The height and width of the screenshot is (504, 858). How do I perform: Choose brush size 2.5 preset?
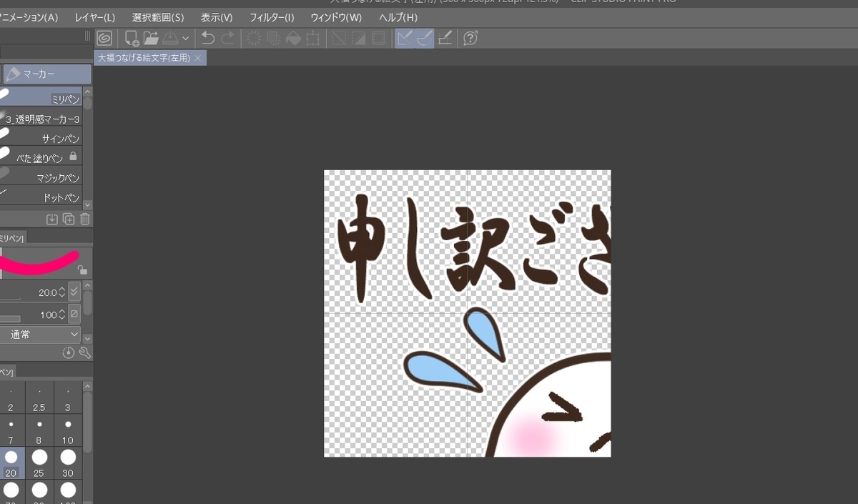click(x=39, y=399)
